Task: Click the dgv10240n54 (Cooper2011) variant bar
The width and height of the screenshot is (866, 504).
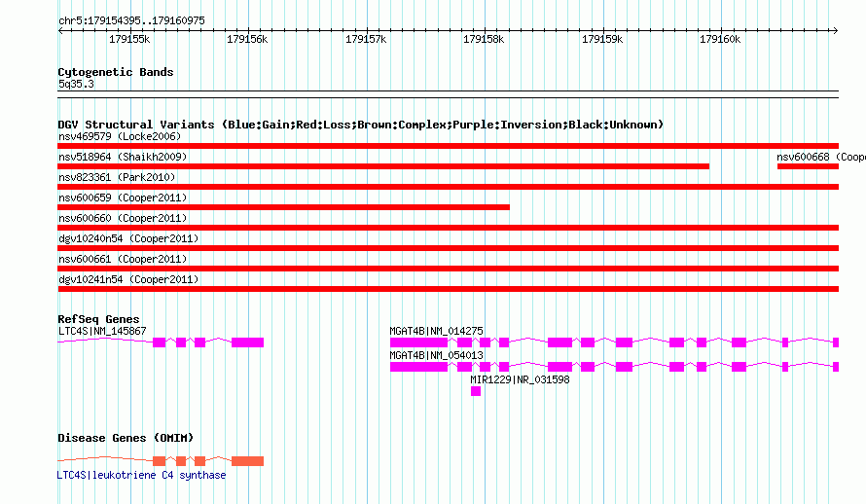Action: click(x=448, y=248)
